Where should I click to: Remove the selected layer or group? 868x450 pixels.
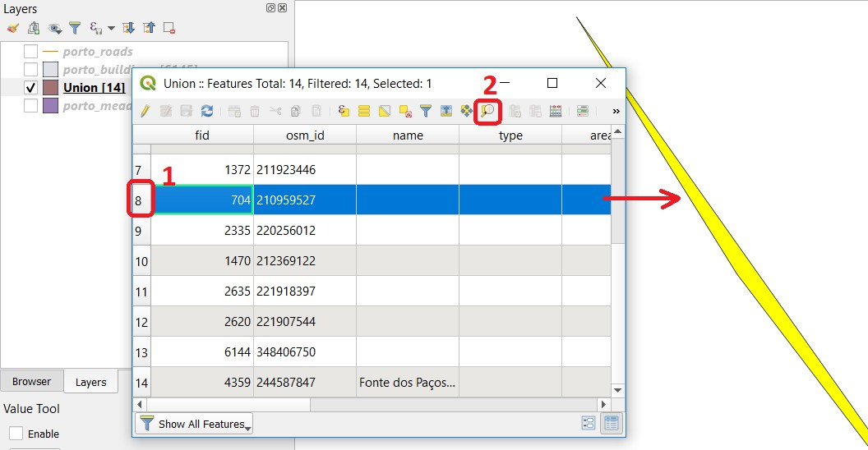click(169, 28)
